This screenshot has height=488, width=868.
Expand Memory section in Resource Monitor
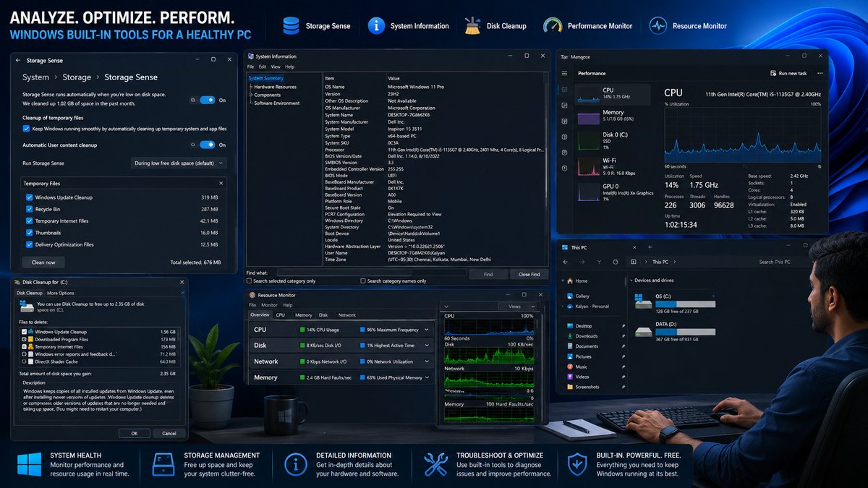coord(427,377)
